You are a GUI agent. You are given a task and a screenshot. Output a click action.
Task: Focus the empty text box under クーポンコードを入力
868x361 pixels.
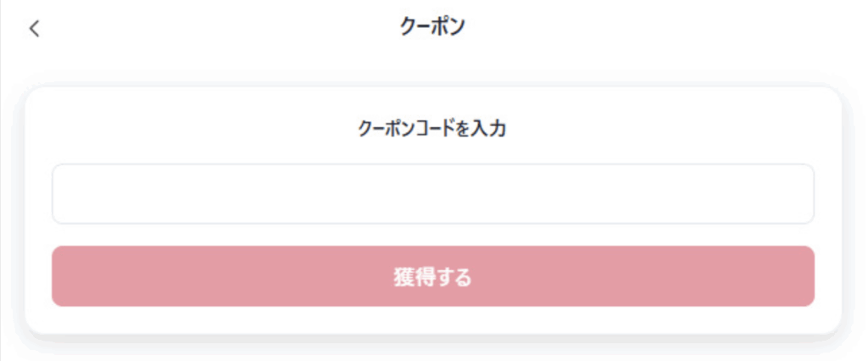(x=432, y=194)
